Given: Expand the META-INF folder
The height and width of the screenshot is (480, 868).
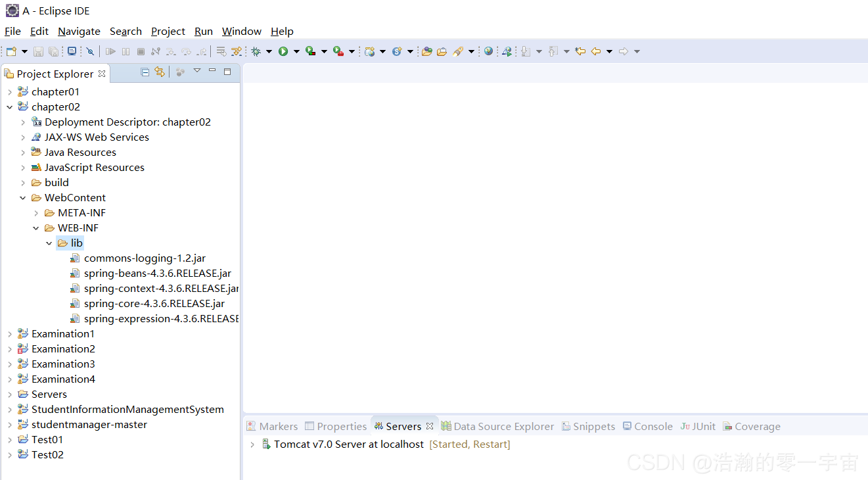Looking at the screenshot, I should (36, 213).
